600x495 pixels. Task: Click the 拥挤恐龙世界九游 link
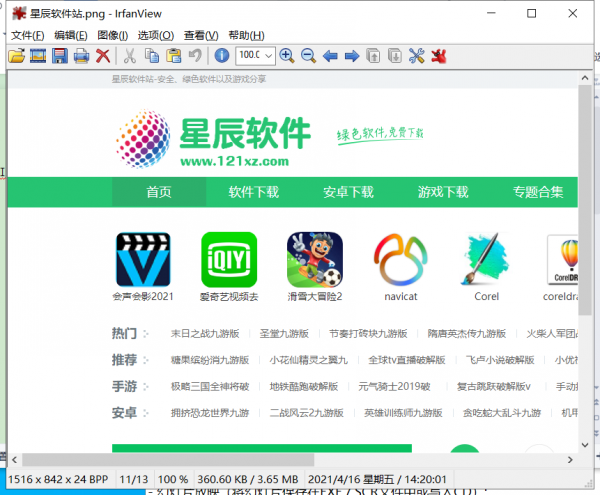pos(210,413)
